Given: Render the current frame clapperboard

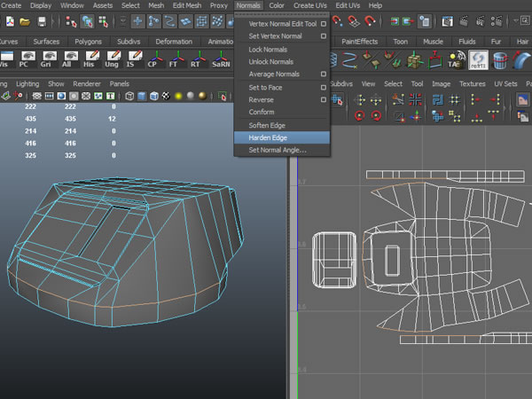Looking at the screenshot, I should 464,21.
